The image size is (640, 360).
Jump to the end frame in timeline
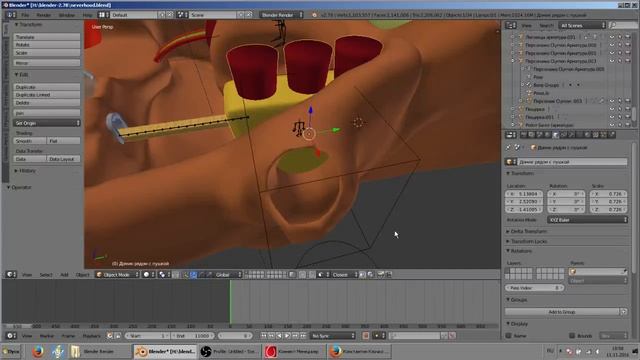click(303, 336)
